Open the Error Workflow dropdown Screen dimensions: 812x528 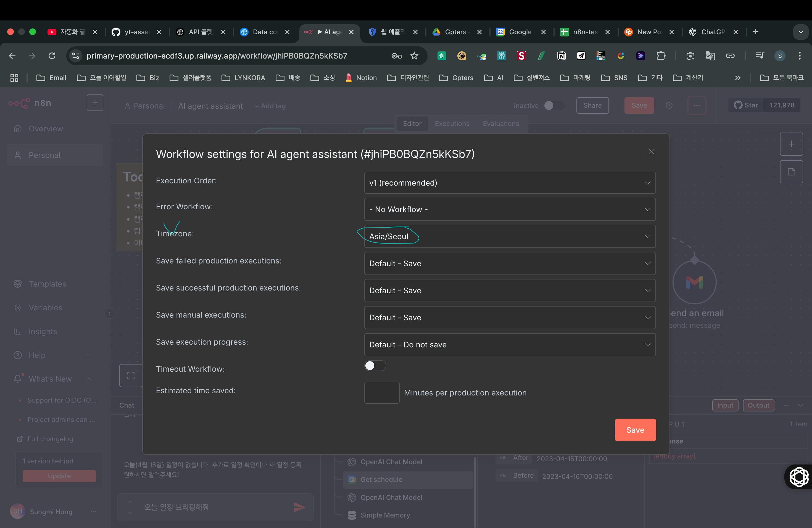click(x=510, y=209)
